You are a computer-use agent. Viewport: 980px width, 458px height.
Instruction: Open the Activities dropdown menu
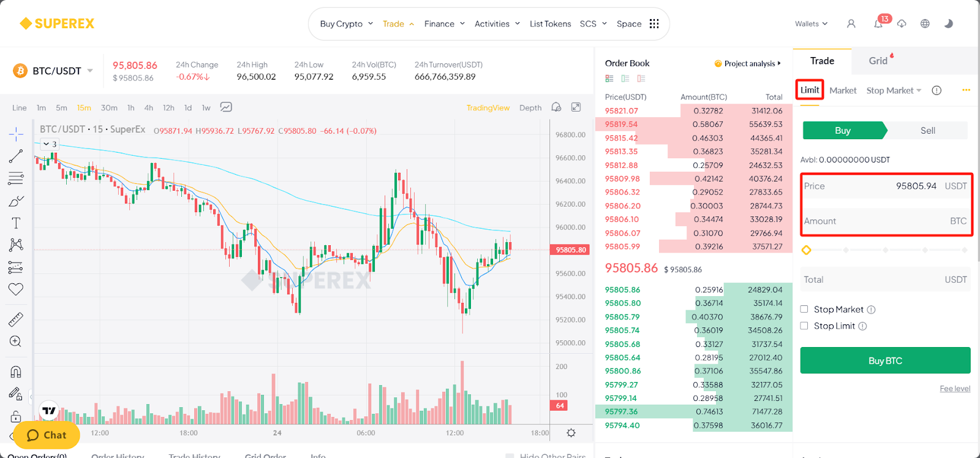[x=497, y=23]
